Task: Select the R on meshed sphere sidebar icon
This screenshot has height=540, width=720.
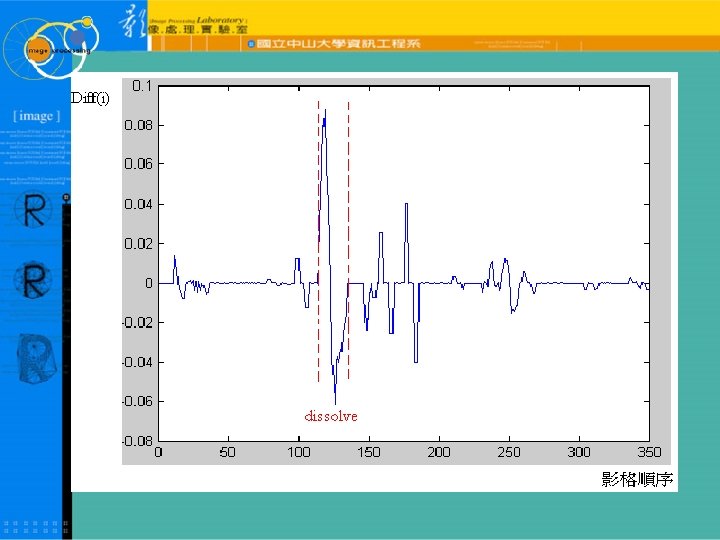Action: tap(33, 280)
